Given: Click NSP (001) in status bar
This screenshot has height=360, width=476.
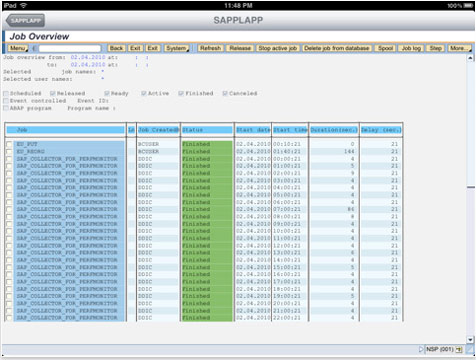Looking at the screenshot, I should (440, 349).
